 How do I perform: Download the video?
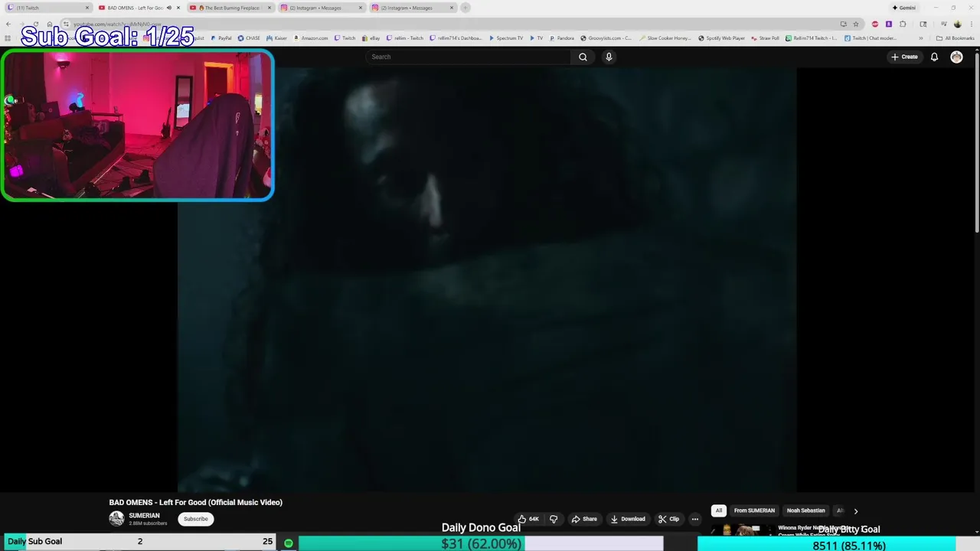(628, 519)
